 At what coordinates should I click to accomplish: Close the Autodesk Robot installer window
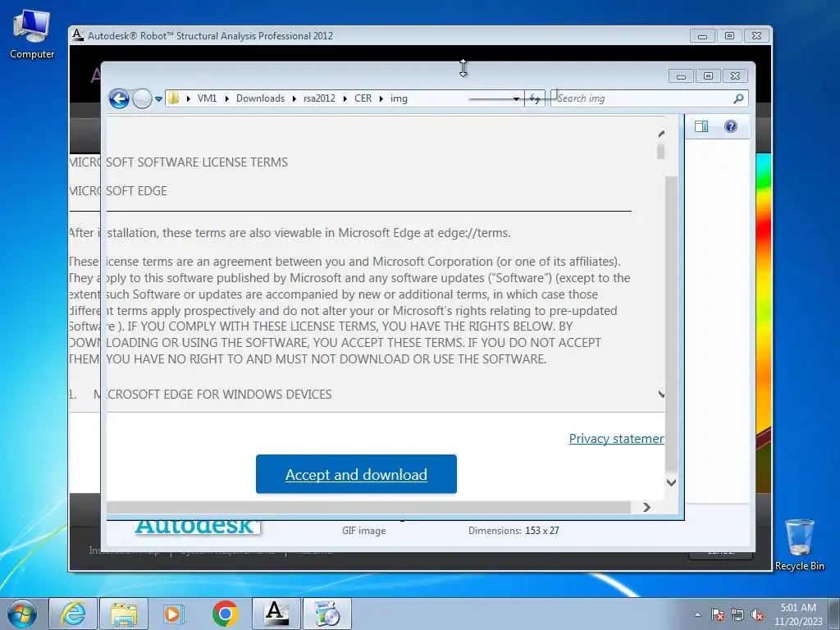[756, 36]
